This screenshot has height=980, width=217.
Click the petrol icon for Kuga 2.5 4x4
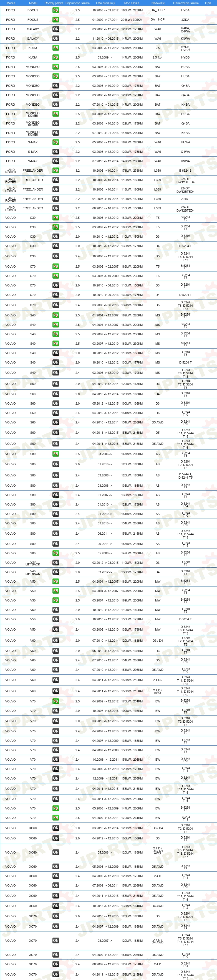click(x=55, y=57)
